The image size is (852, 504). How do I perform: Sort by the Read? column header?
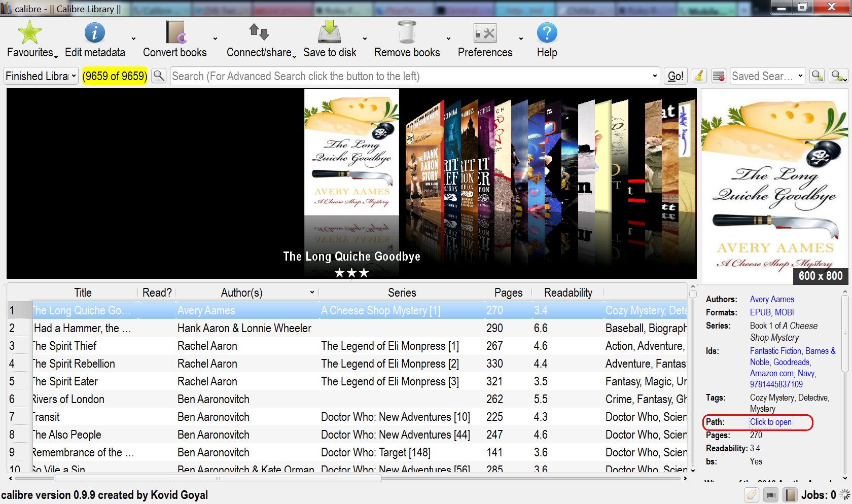tap(157, 293)
